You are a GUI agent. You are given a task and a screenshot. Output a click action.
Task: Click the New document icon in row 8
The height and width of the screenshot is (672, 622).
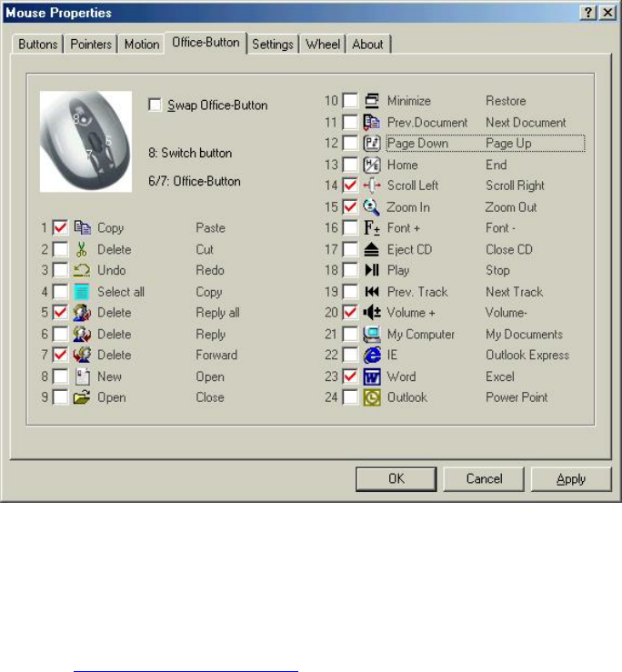[83, 376]
